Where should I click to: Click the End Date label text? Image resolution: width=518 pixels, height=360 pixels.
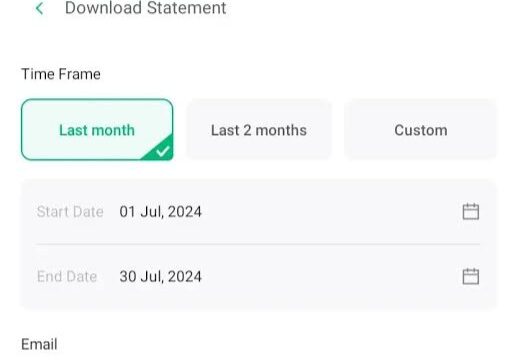(67, 276)
